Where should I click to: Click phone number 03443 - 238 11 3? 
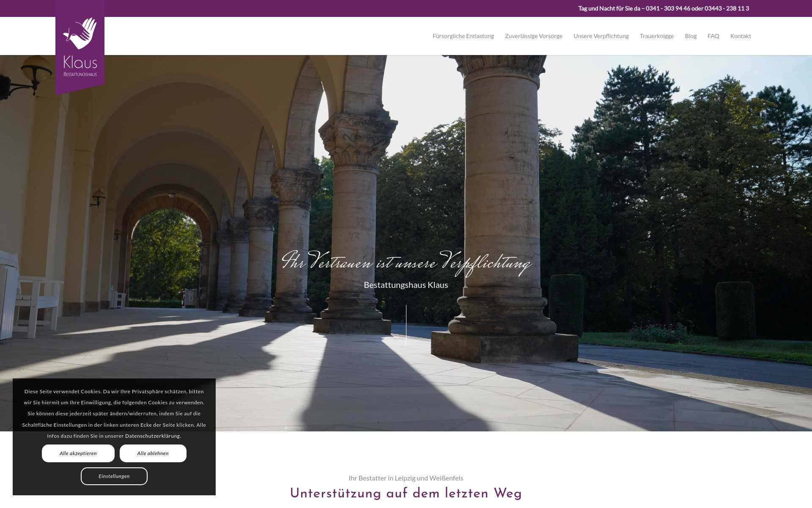(727, 8)
